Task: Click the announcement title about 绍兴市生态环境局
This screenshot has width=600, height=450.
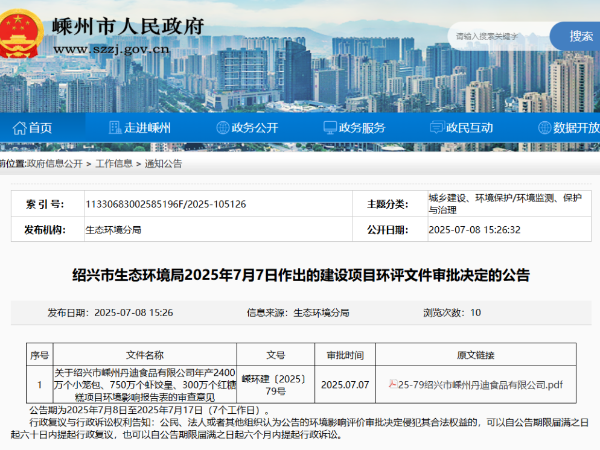Action: (x=301, y=275)
